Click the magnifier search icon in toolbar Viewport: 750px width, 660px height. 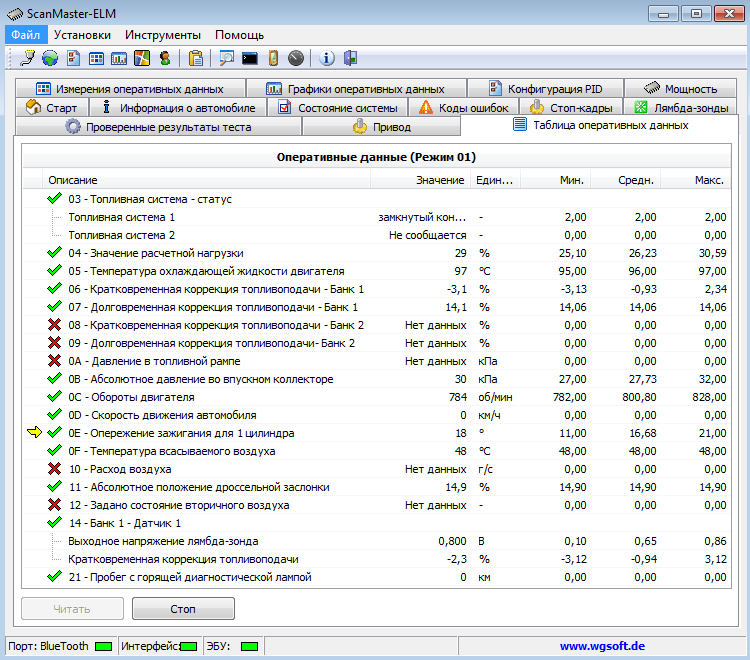pyautogui.click(x=228, y=58)
